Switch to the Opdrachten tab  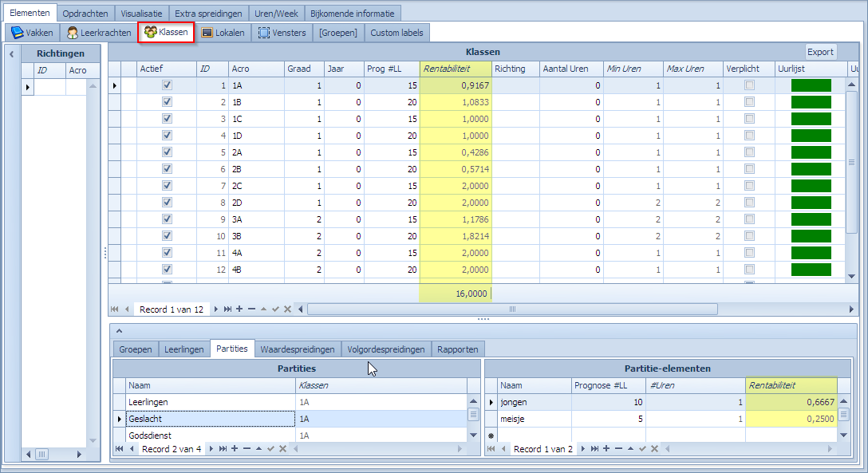[x=85, y=14]
